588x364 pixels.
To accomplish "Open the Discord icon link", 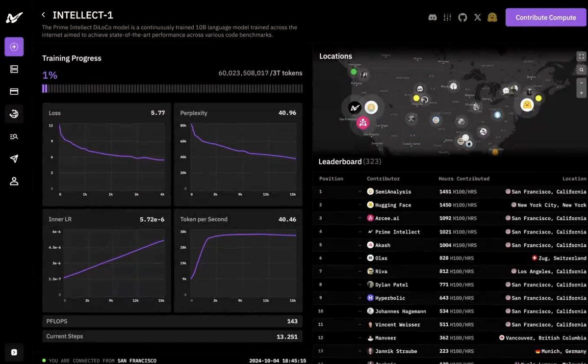I will [433, 17].
